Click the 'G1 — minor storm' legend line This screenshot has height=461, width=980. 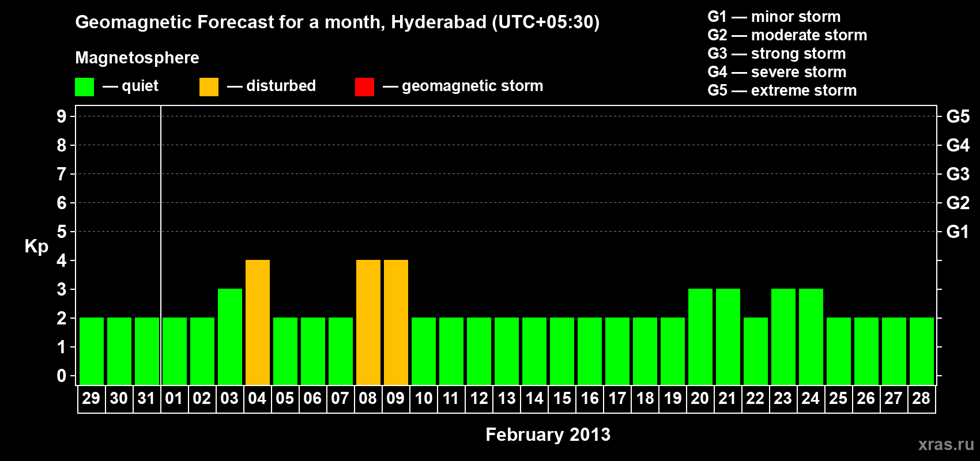(x=774, y=17)
